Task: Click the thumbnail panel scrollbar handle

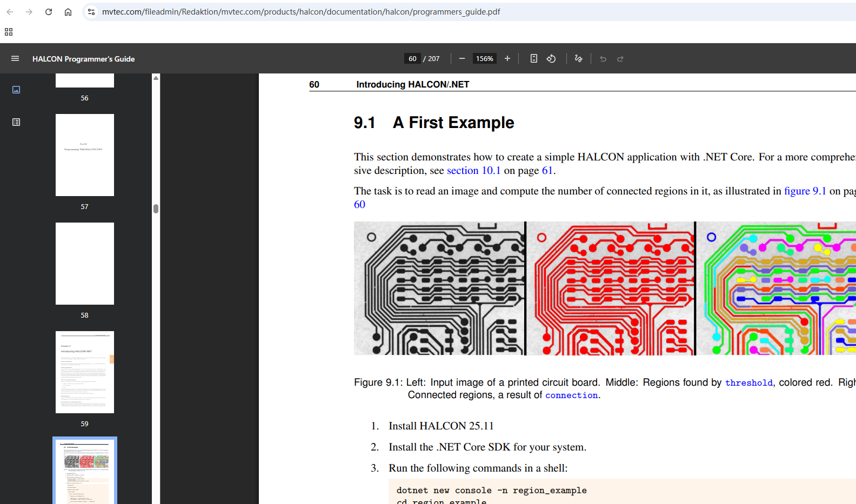Action: pos(156,209)
